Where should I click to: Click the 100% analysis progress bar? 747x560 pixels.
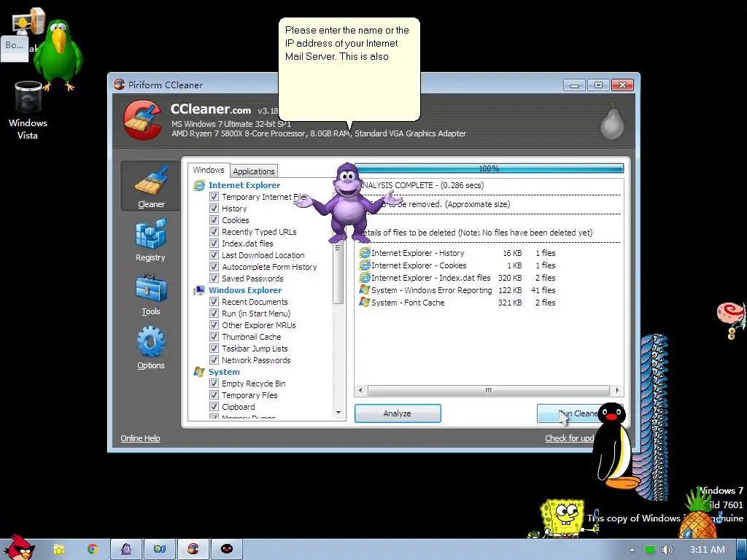[x=489, y=168]
